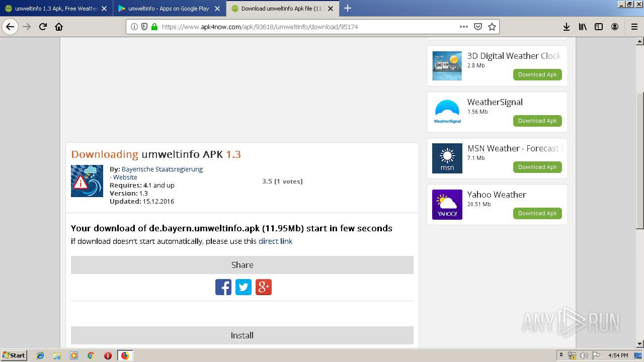The image size is (644, 362).
Task: Open 3D Digital Weather Clock title link
Action: [514, 56]
